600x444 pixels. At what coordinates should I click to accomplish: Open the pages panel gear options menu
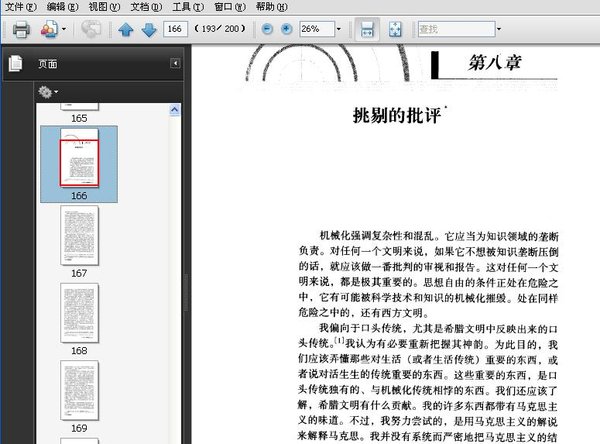(48, 92)
